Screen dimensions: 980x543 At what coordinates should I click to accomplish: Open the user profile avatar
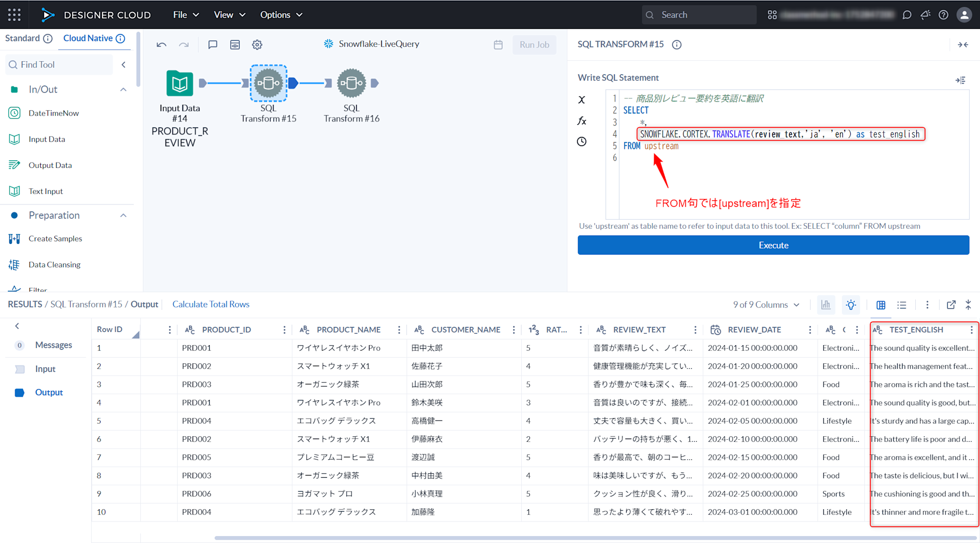point(964,15)
